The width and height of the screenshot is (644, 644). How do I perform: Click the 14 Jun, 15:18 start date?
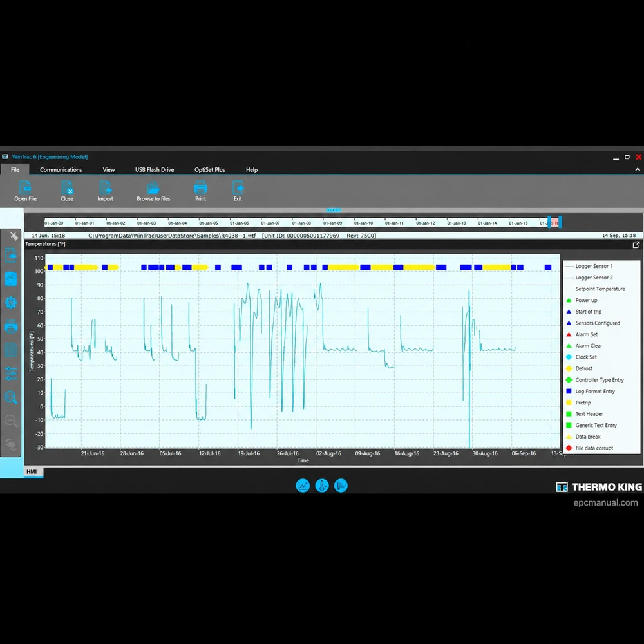point(48,236)
